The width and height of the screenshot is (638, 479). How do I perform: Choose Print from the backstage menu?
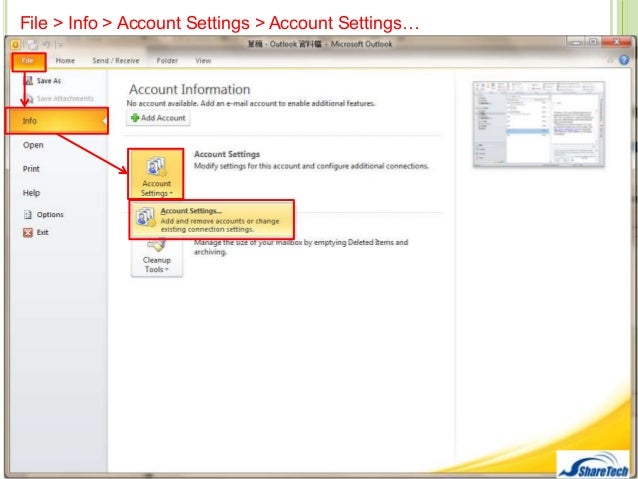31,169
